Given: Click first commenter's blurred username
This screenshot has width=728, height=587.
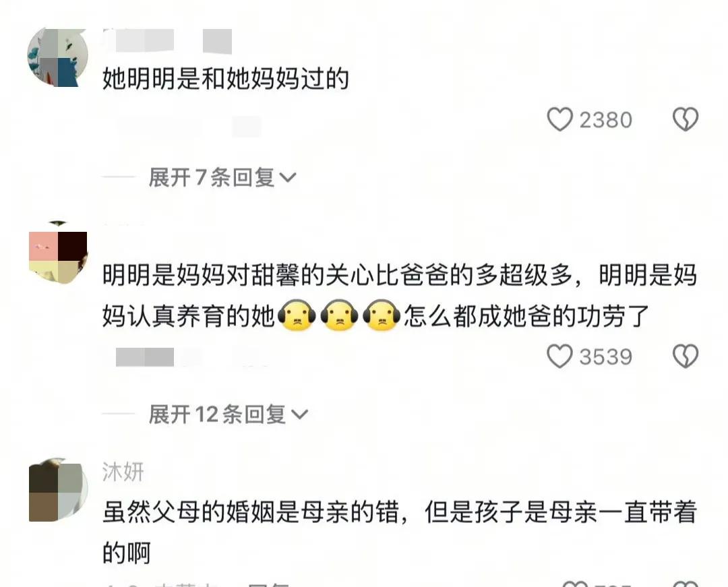Looking at the screenshot, I should pos(167,41).
